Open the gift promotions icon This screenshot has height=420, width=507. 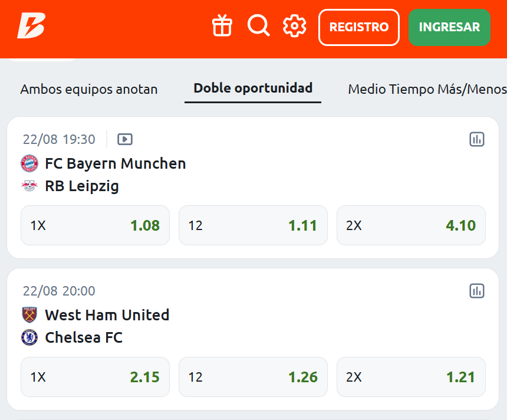[x=222, y=25]
